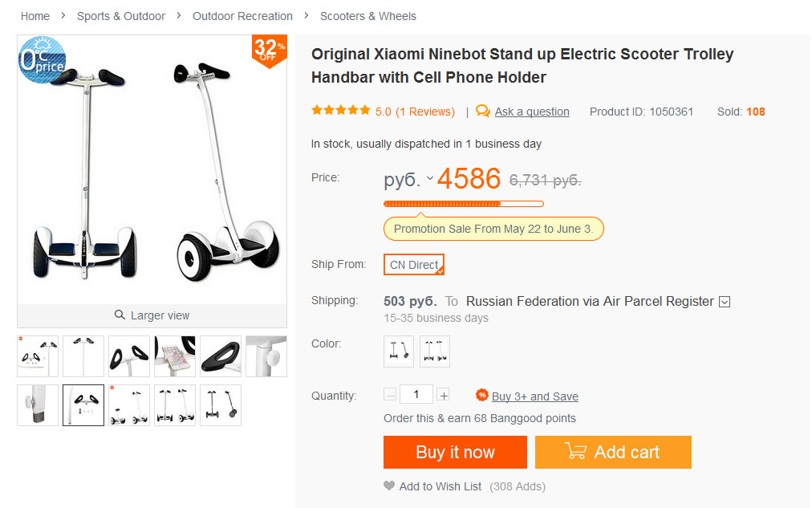This screenshot has width=812, height=508.
Task: Click the quantity input field
Action: coord(416,394)
